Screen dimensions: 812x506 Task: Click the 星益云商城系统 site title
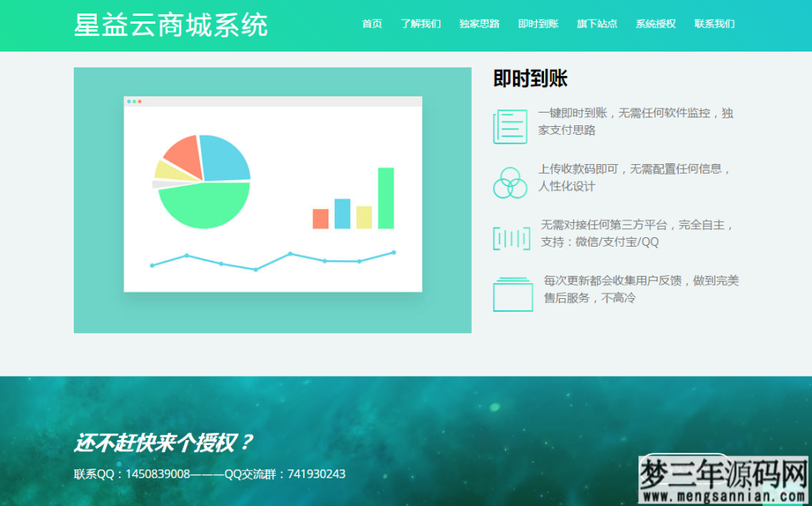click(x=170, y=25)
